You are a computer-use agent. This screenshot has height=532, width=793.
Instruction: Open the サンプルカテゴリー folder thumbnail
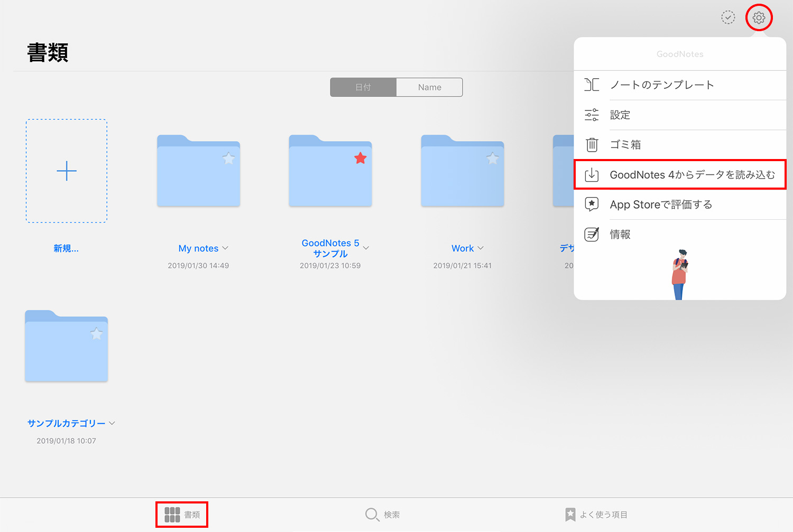[x=66, y=346]
